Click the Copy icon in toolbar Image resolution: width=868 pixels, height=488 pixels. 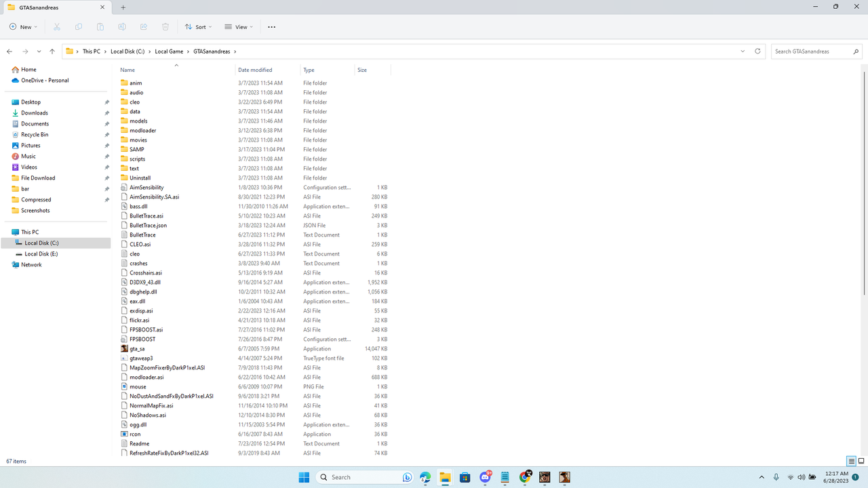click(79, 27)
